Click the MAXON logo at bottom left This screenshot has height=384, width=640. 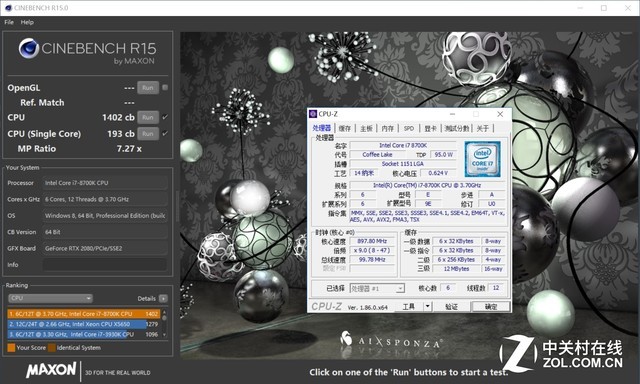51,370
